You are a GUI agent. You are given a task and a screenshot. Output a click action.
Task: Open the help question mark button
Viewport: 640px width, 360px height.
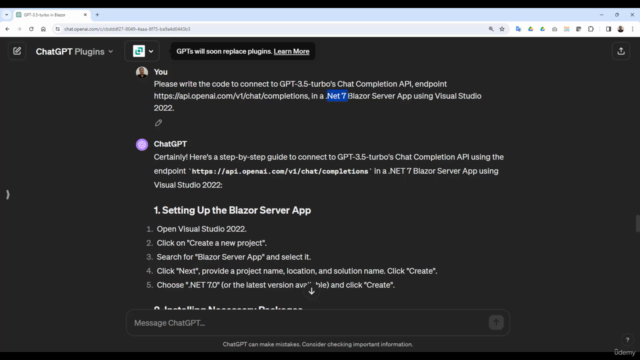click(627, 340)
